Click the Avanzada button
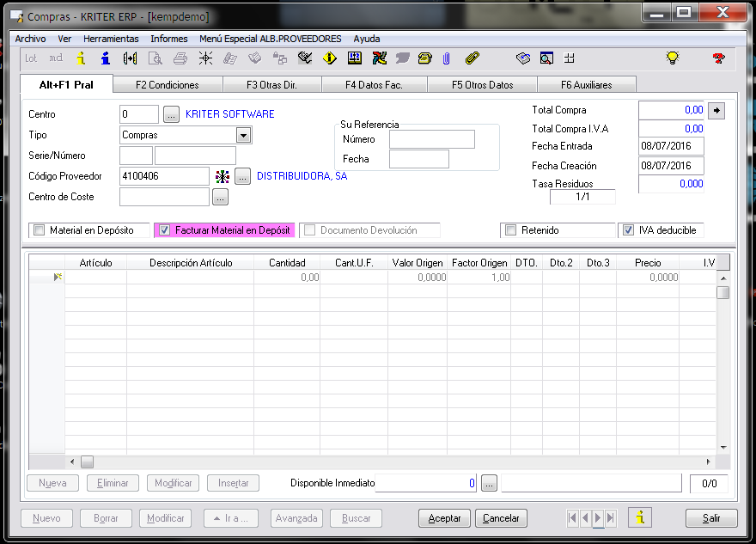Image resolution: width=756 pixels, height=544 pixels. [x=296, y=518]
